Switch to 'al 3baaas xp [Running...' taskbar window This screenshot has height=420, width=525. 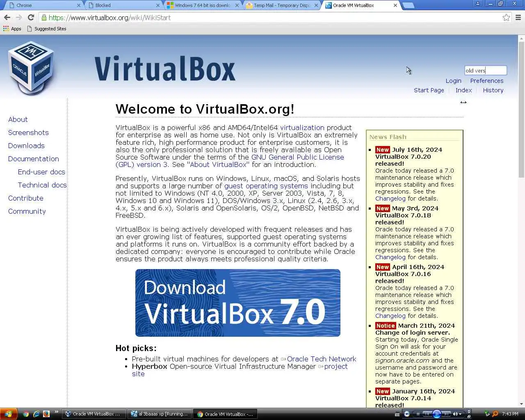point(160,414)
